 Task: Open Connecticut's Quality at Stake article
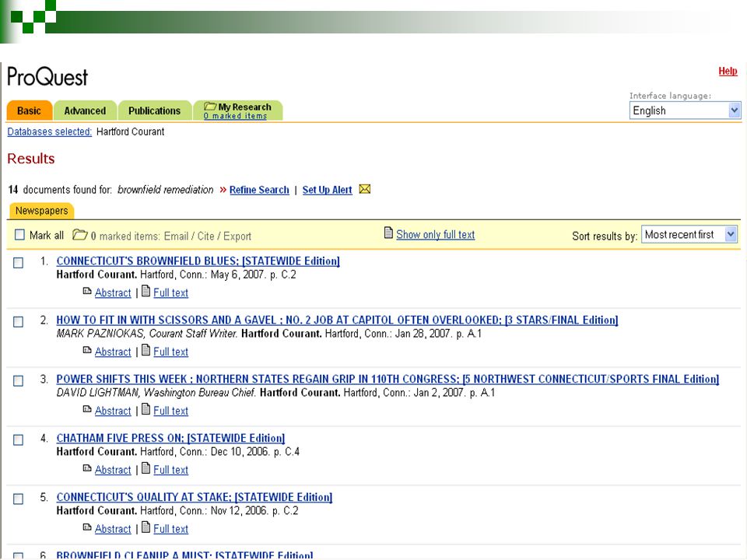coord(195,497)
